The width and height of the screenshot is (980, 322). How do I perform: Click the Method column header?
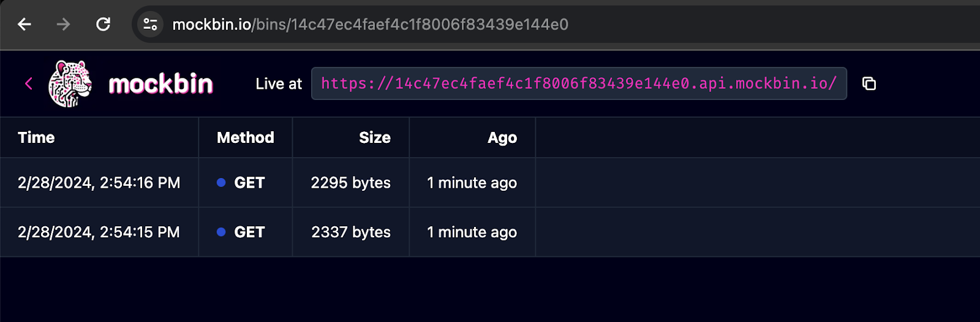(245, 137)
